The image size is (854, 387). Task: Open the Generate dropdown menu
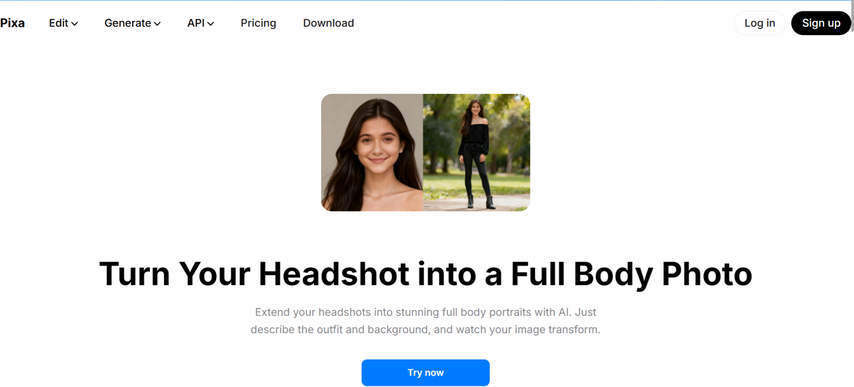tap(132, 23)
